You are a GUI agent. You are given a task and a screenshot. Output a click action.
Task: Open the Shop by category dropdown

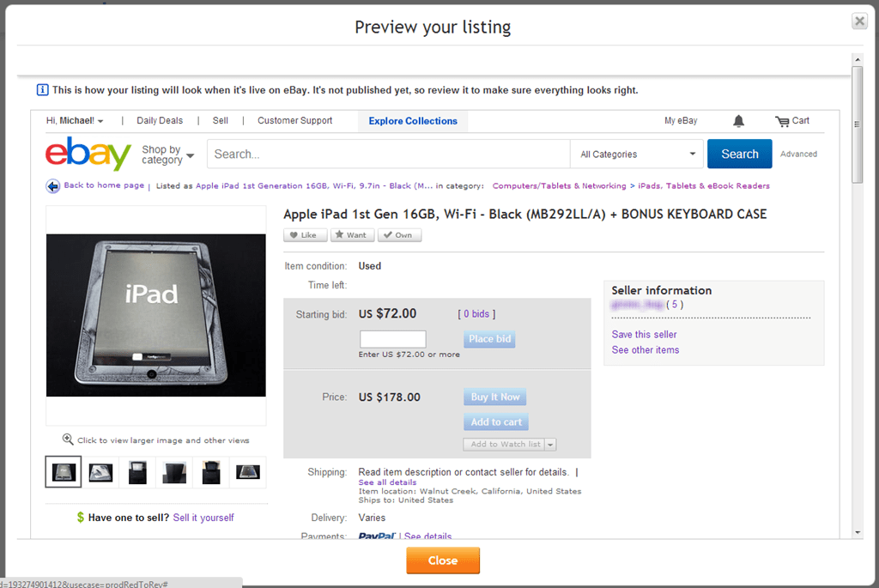click(x=167, y=155)
